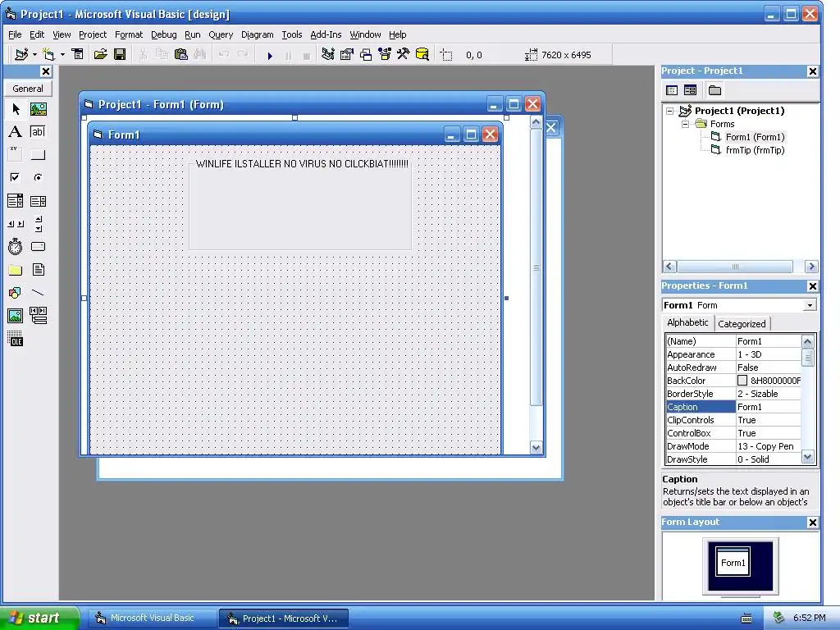Select the CheckBox control tool
840x630 pixels.
(16, 177)
